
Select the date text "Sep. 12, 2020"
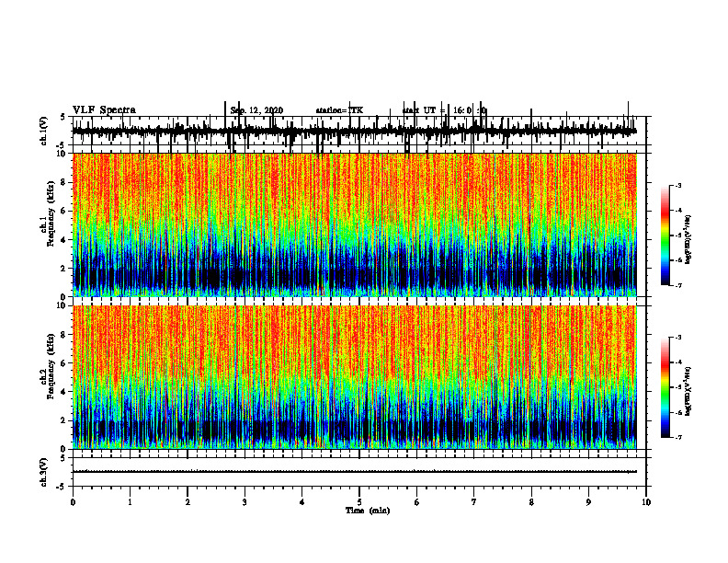click(x=256, y=110)
